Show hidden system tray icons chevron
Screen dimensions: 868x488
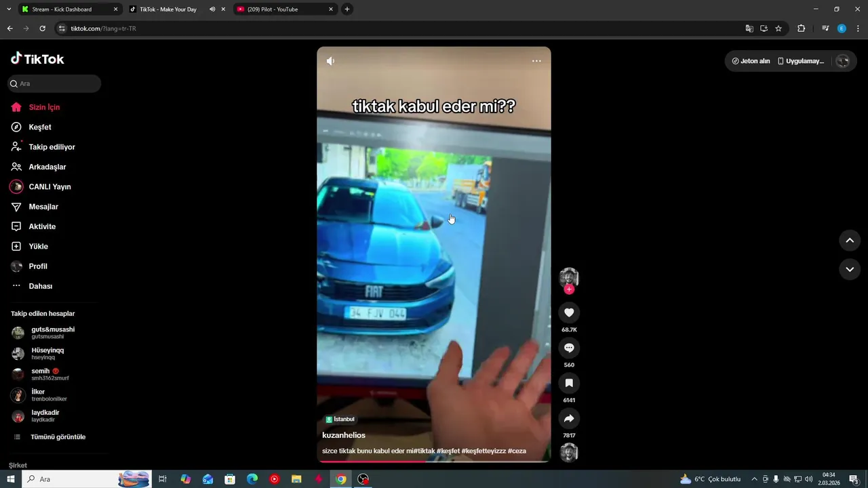click(754, 479)
